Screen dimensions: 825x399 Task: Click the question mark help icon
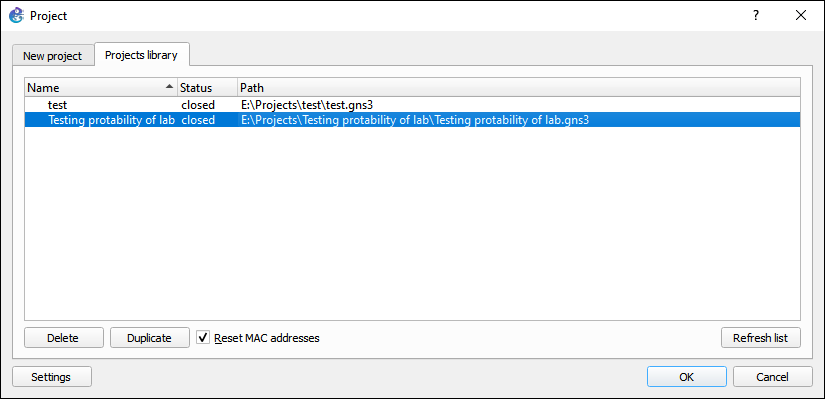point(756,15)
